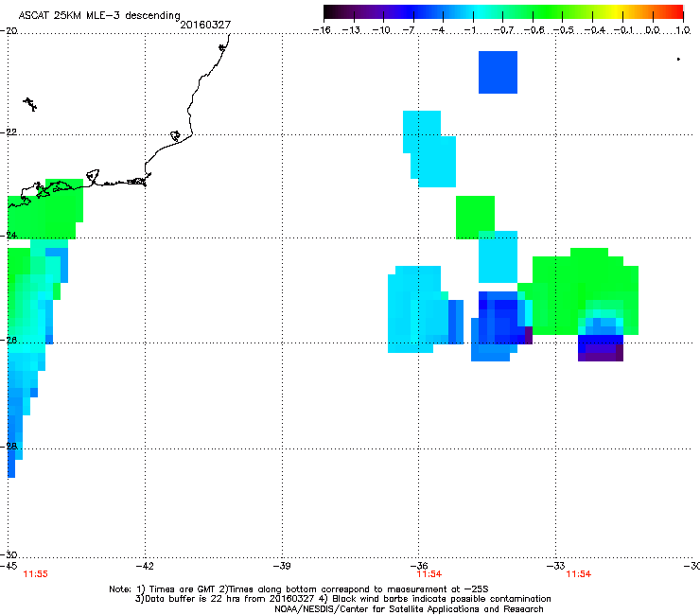This screenshot has height=615, width=700.
Task: Click the "-0.6" color bar label
Action: tap(534, 30)
